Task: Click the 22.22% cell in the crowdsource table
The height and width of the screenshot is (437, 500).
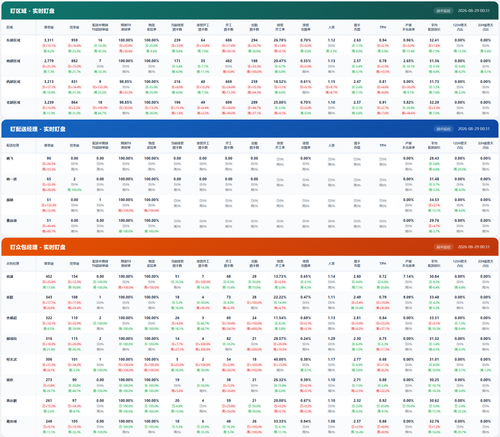Action: pyautogui.click(x=280, y=297)
